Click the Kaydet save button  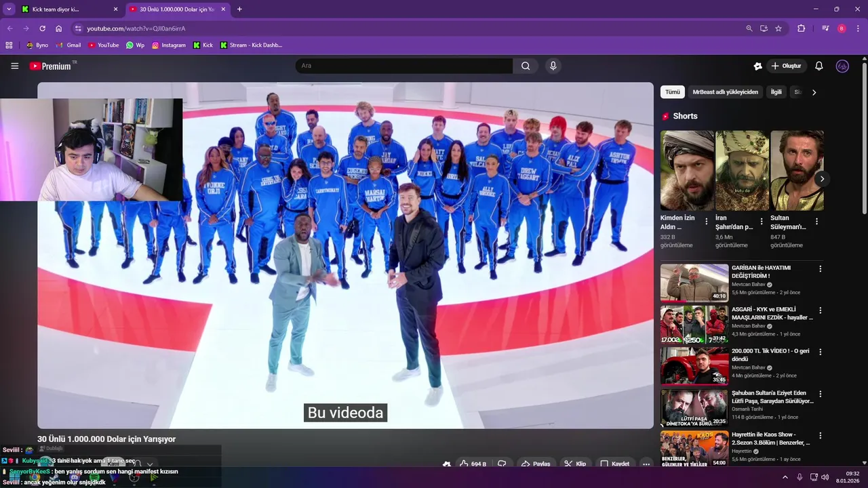(615, 464)
